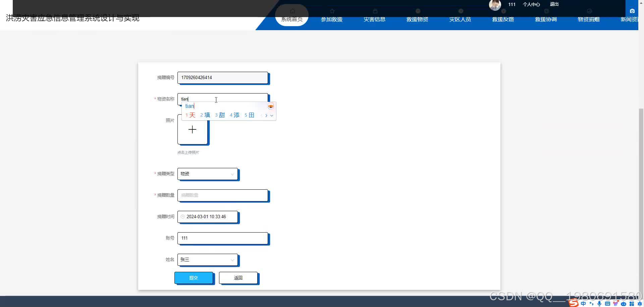Open the 姓名 dropdown showing 张三
The width and height of the screenshot is (644, 307).
coord(208,260)
